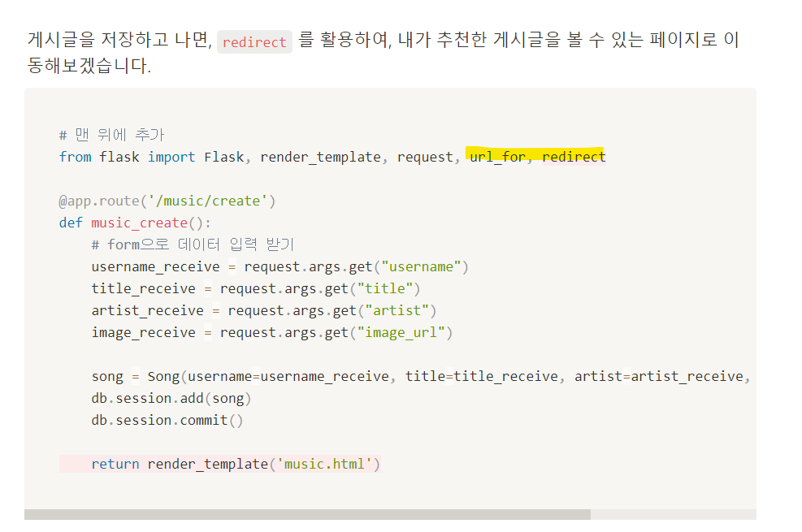This screenshot has height=532, width=802.
Task: Click the "@app.route('/music/create')" decorator line
Action: (167, 201)
